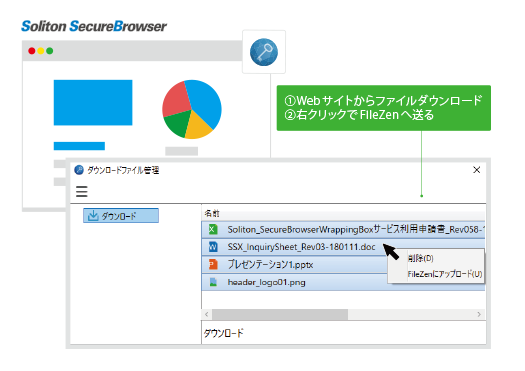Close the ダウンロードファイル管理 dialog

(x=477, y=170)
